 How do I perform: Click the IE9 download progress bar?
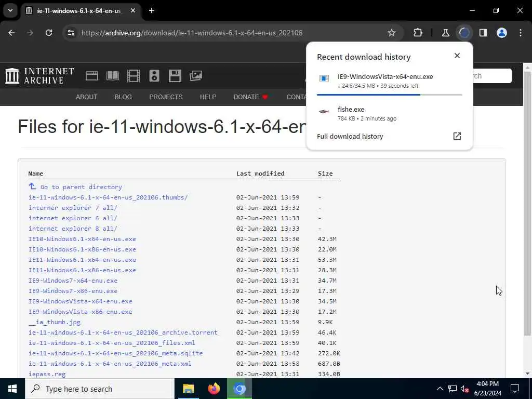390,95
